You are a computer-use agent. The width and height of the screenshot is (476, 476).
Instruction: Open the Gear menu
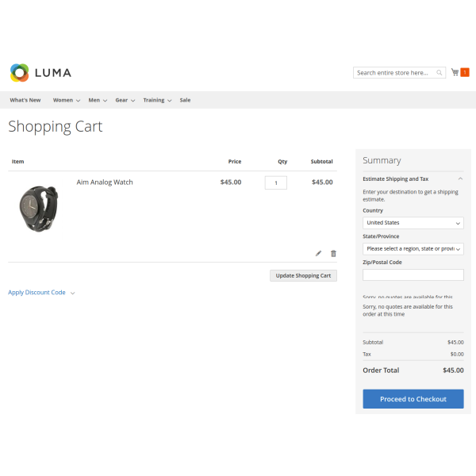pyautogui.click(x=121, y=100)
